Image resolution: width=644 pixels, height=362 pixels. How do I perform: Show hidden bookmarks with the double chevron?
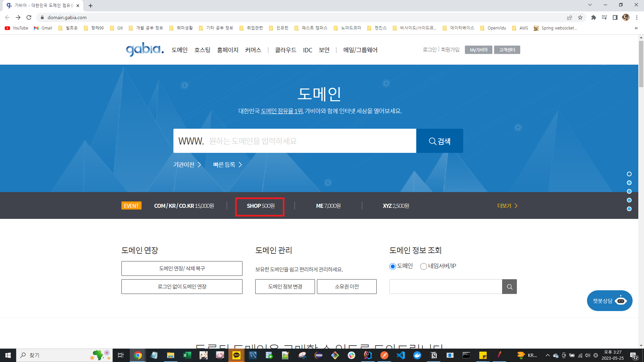pos(636,28)
